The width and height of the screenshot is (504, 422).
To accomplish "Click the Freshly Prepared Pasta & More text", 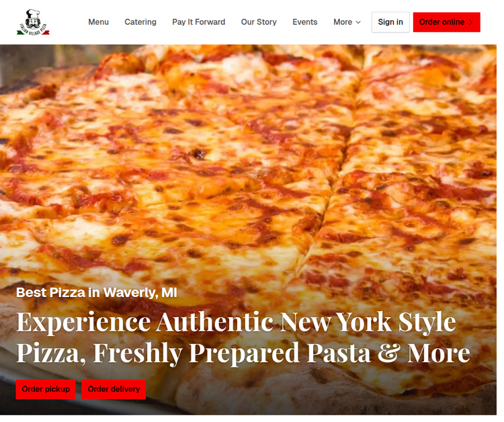I will tap(282, 353).
